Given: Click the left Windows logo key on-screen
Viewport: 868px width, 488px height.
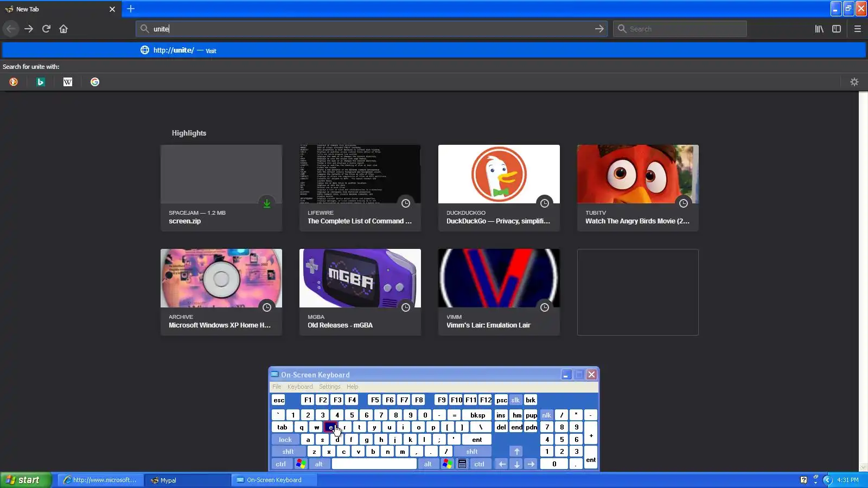Looking at the screenshot, I should pyautogui.click(x=301, y=464).
